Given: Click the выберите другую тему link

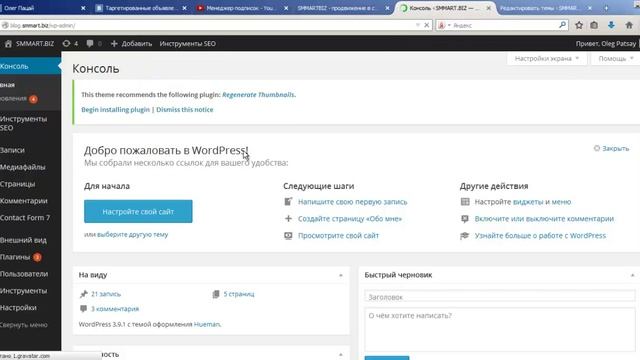Looking at the screenshot, I should 132,235.
